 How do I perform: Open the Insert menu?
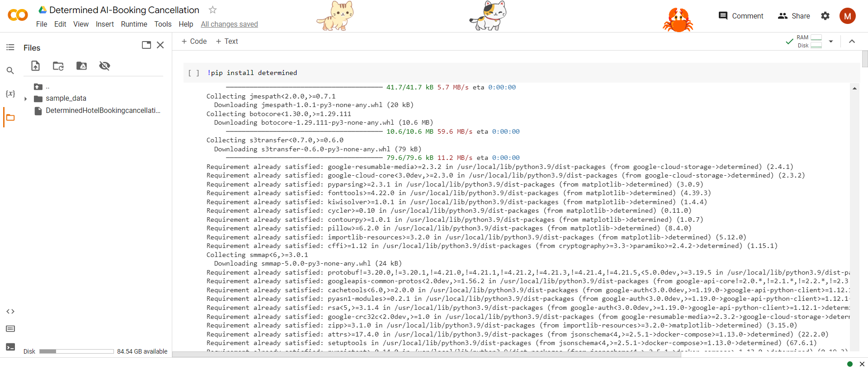105,24
